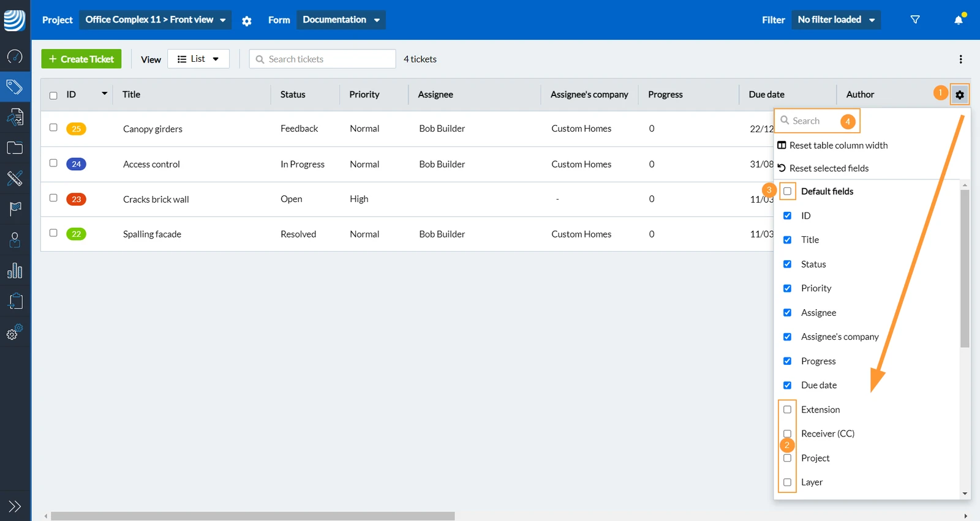Image resolution: width=980 pixels, height=521 pixels.
Task: Enable the Layer field checkbox
Action: (x=788, y=482)
